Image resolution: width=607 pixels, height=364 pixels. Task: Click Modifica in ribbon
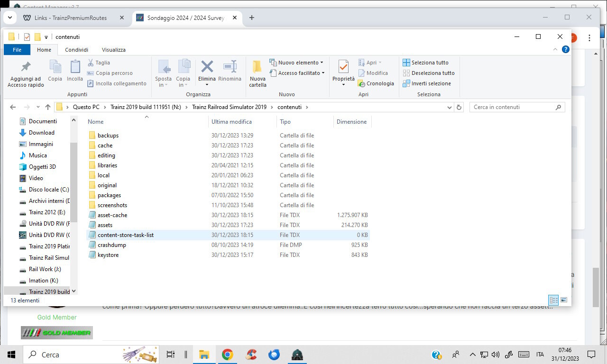coord(373,73)
